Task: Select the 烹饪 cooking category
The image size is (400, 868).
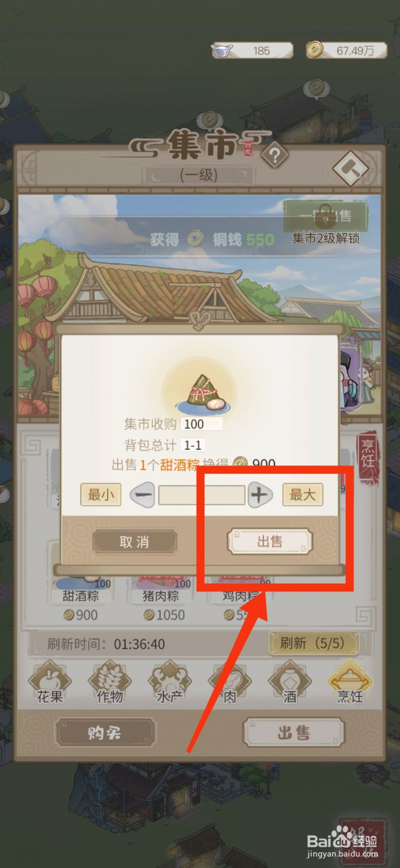Action: pyautogui.click(x=350, y=682)
